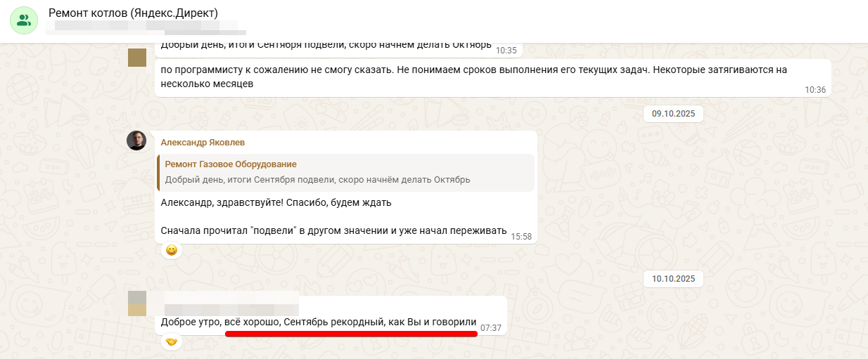Screen dimensions: 868x359
Task: Select the 10.10.2025 date chip
Action: pos(673,279)
